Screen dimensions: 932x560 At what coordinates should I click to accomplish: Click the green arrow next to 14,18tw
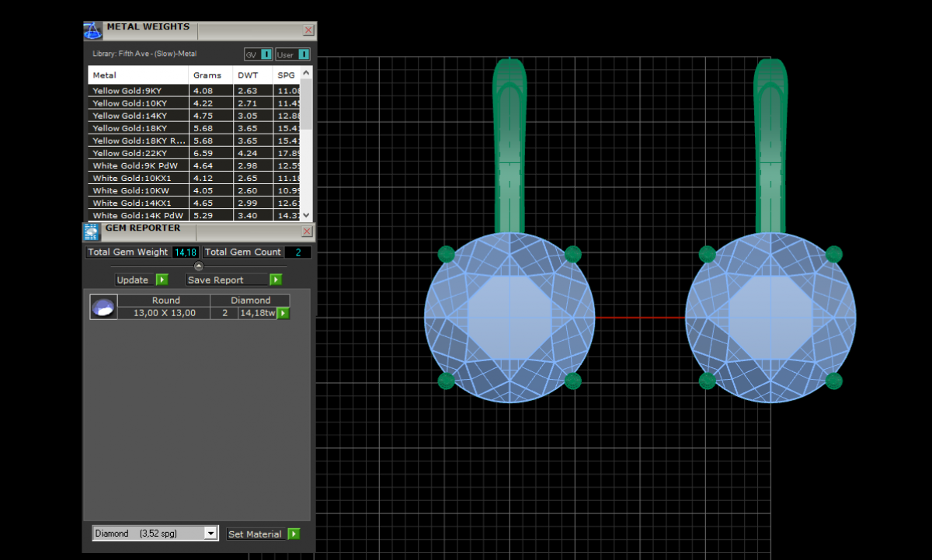283,313
